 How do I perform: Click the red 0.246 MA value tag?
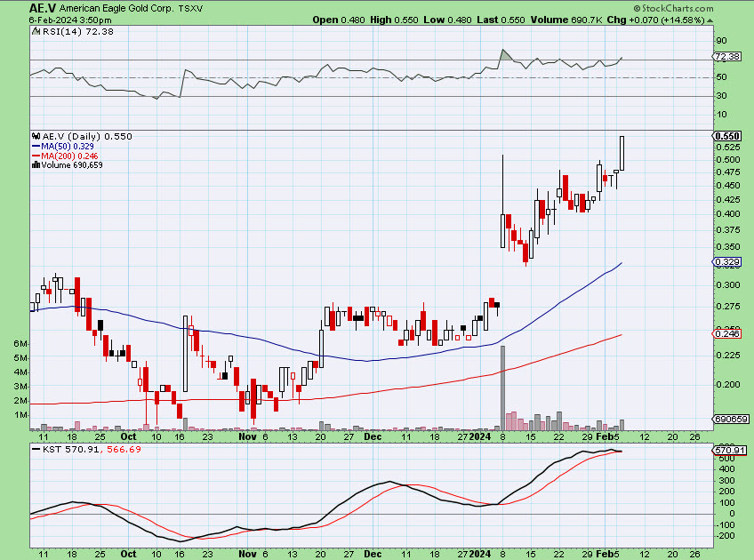[x=727, y=333]
